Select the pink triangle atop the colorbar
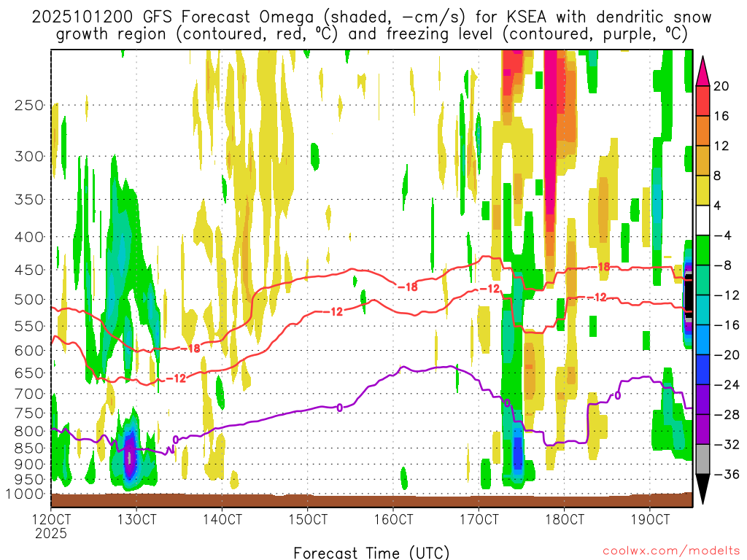 [704, 70]
